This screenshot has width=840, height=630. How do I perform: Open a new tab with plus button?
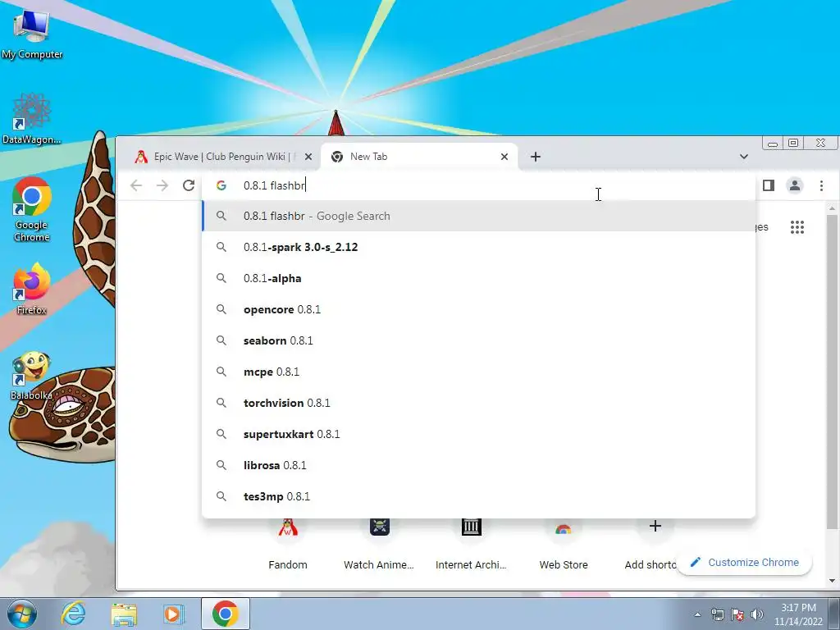[535, 157]
